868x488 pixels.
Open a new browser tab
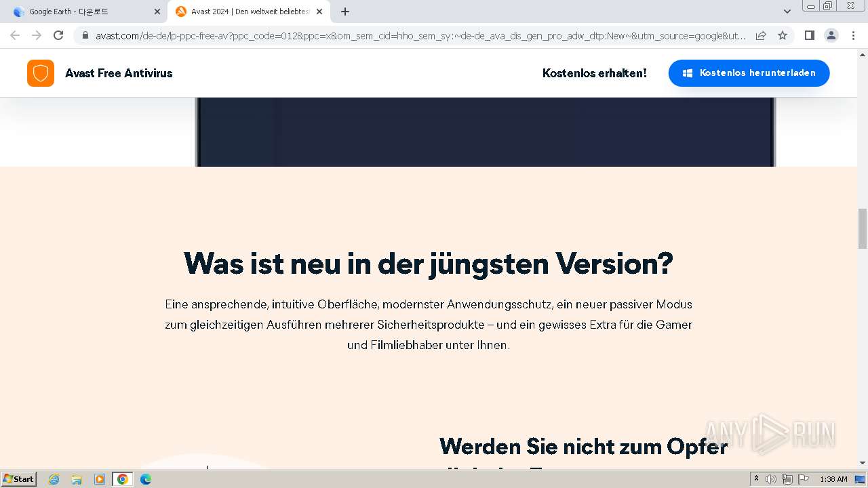pyautogui.click(x=345, y=12)
